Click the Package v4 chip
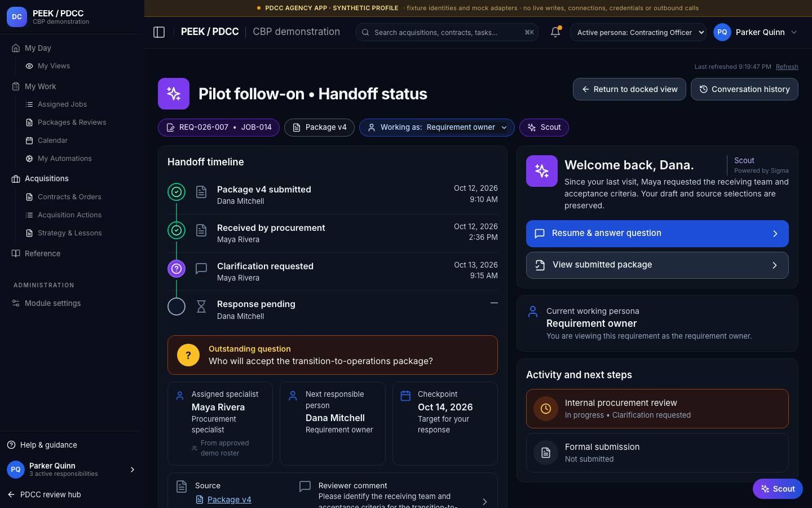Image resolution: width=812 pixels, height=508 pixels. [x=319, y=128]
